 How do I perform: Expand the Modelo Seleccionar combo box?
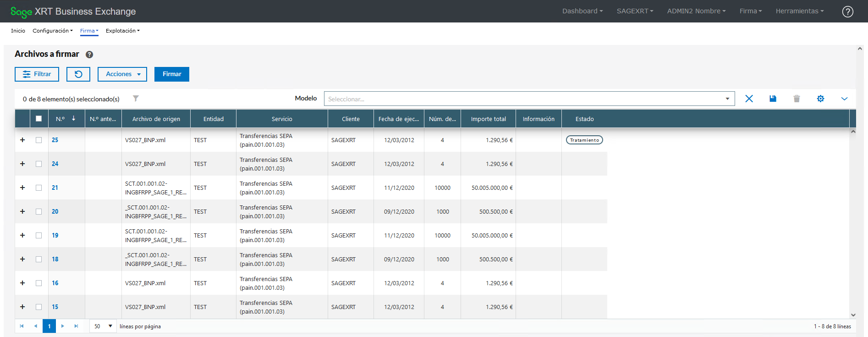(529, 99)
